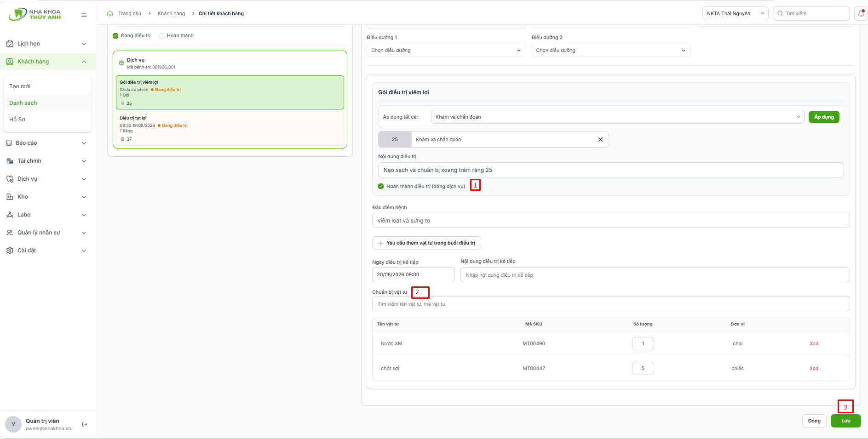Click the Lịch hẹn calendar icon

[10, 44]
